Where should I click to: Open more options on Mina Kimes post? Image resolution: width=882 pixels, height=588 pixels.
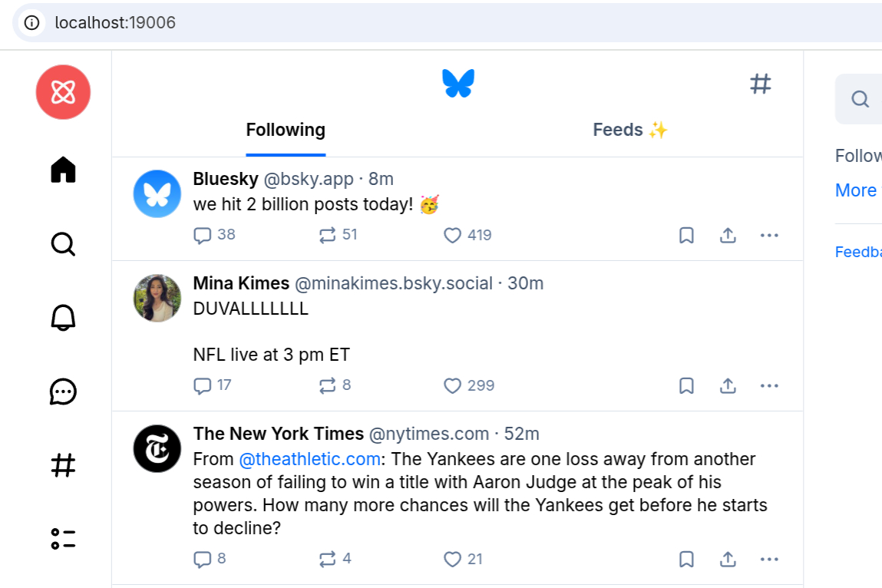tap(769, 385)
